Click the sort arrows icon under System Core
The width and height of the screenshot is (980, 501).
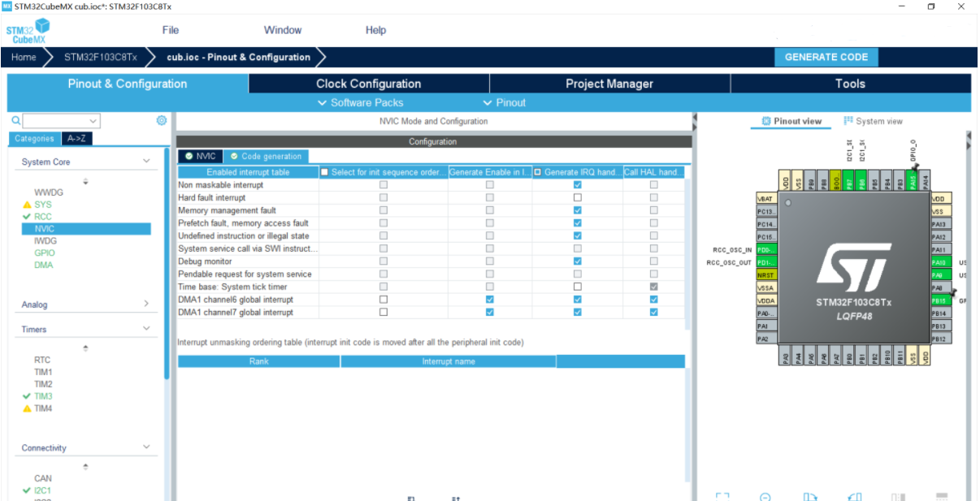[x=86, y=182]
